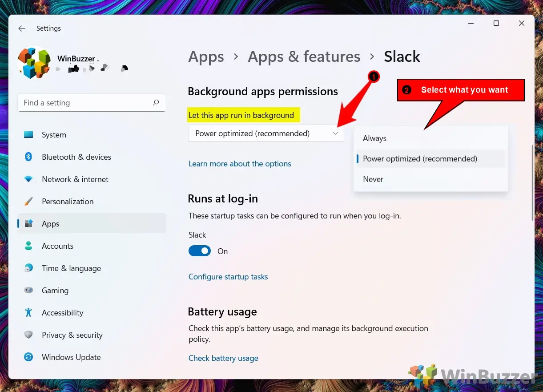
Task: Click the Personalization paintbrush icon
Action: tap(28, 202)
